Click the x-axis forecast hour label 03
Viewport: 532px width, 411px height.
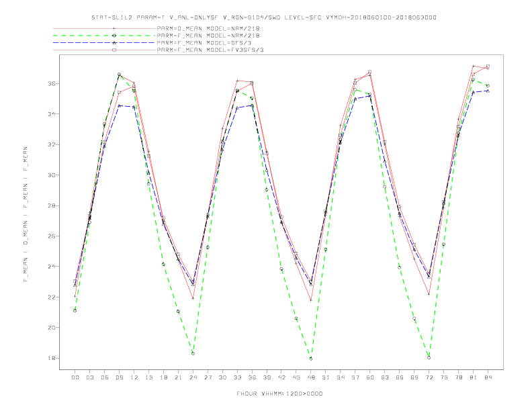coord(89,377)
